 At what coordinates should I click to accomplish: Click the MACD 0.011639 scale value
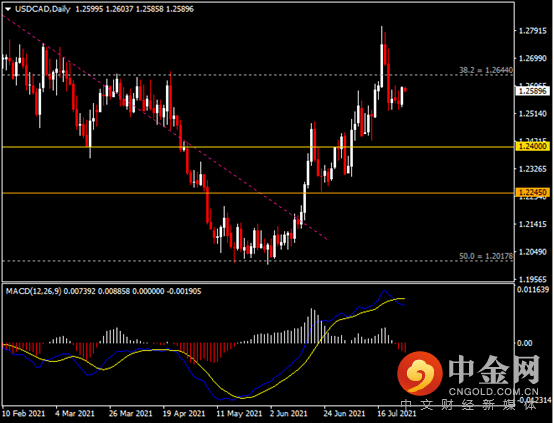(533, 290)
